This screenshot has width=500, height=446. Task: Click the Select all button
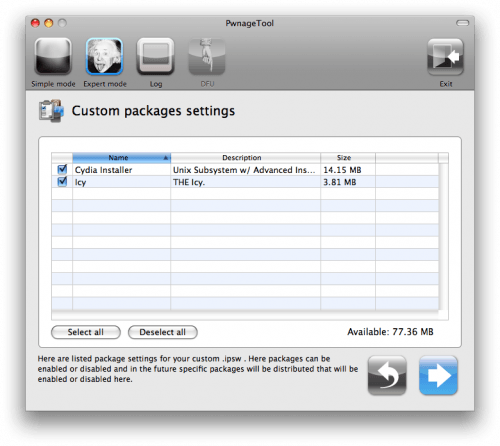click(x=86, y=332)
